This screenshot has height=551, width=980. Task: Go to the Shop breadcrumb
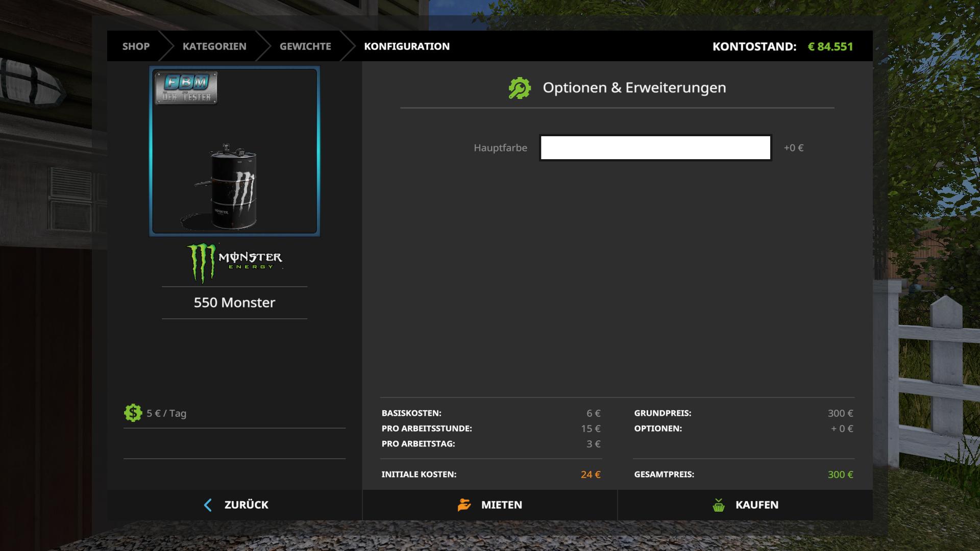point(136,46)
